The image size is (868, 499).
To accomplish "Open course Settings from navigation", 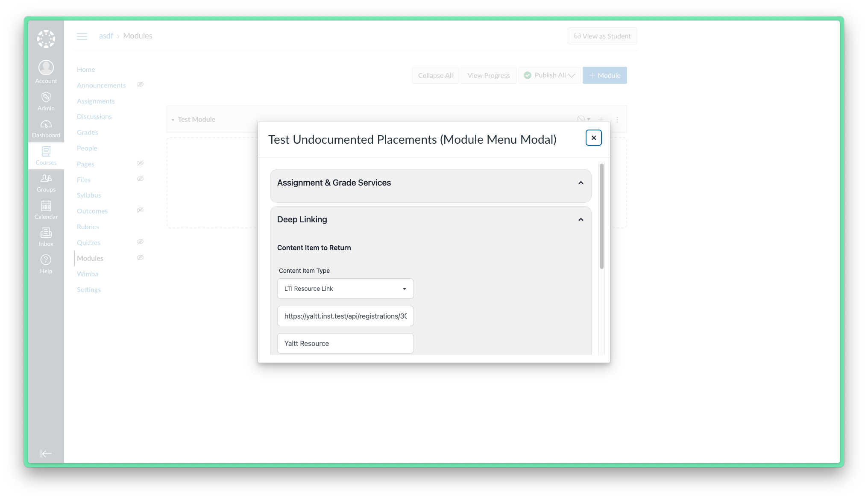I will [x=88, y=289].
